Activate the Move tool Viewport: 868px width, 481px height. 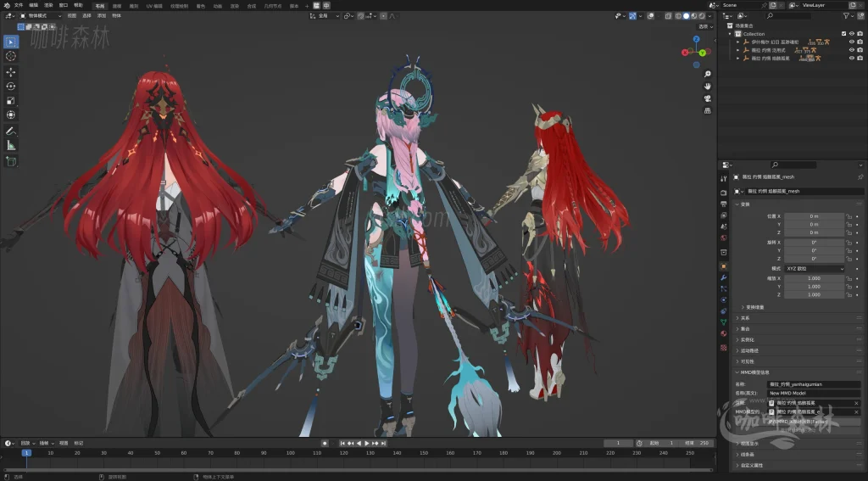[x=10, y=72]
